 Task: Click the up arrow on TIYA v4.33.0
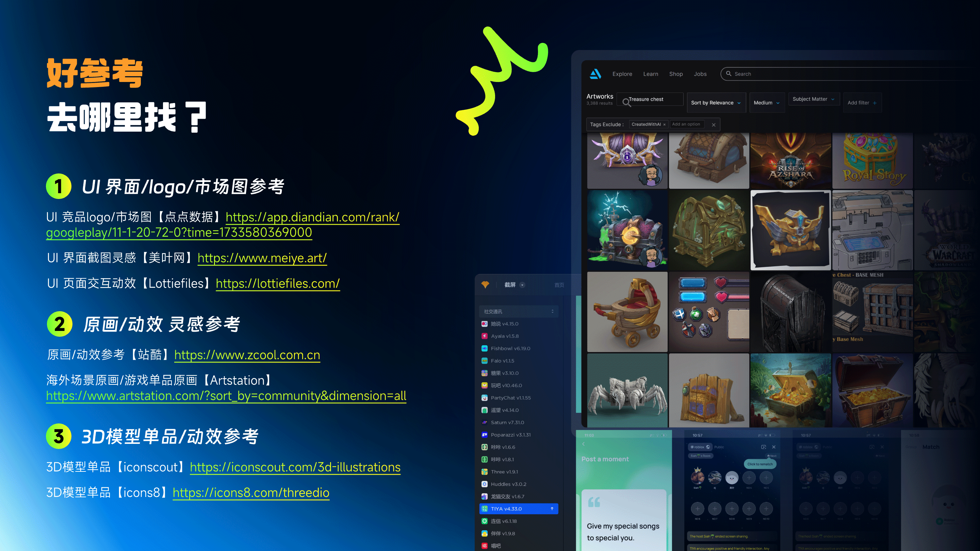pos(552,509)
